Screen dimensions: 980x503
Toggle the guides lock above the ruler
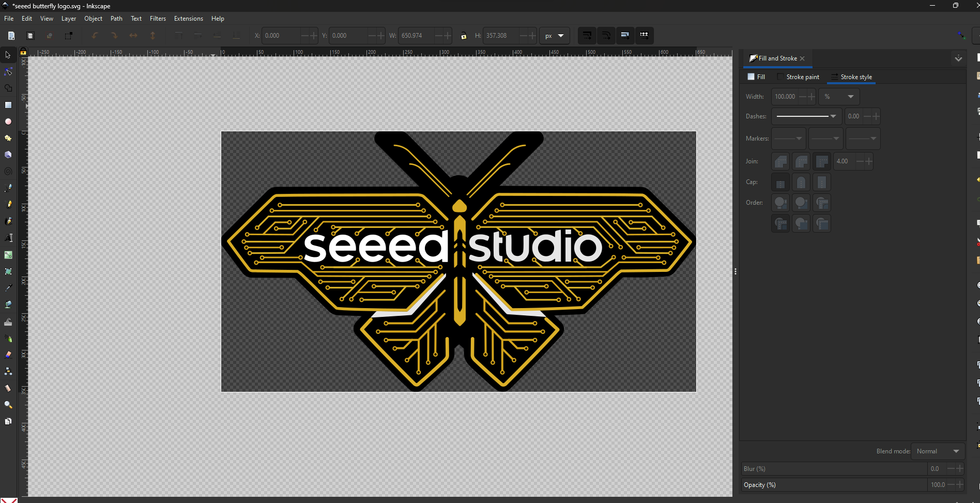pos(23,52)
